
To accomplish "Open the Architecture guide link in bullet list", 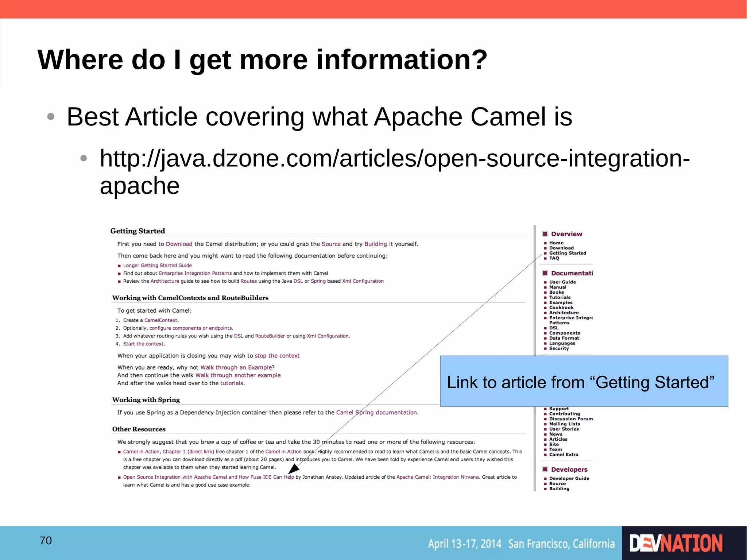I will click(x=165, y=281).
